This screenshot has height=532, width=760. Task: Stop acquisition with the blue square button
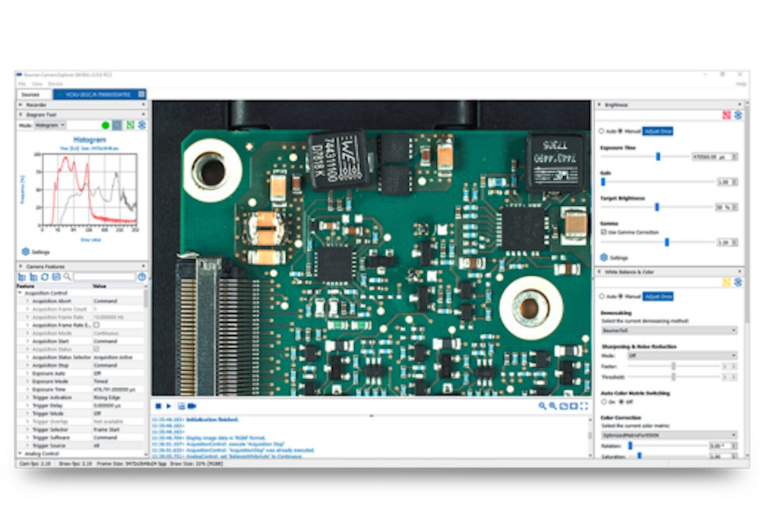pyautogui.click(x=159, y=406)
